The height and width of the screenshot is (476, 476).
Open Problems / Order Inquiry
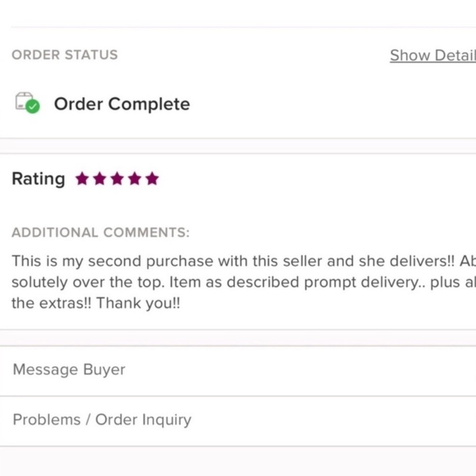click(x=102, y=420)
